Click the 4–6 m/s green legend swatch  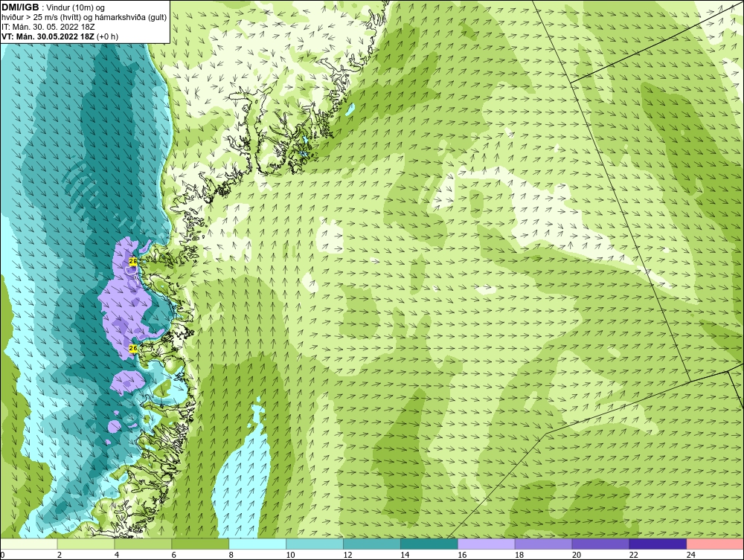coord(144,544)
